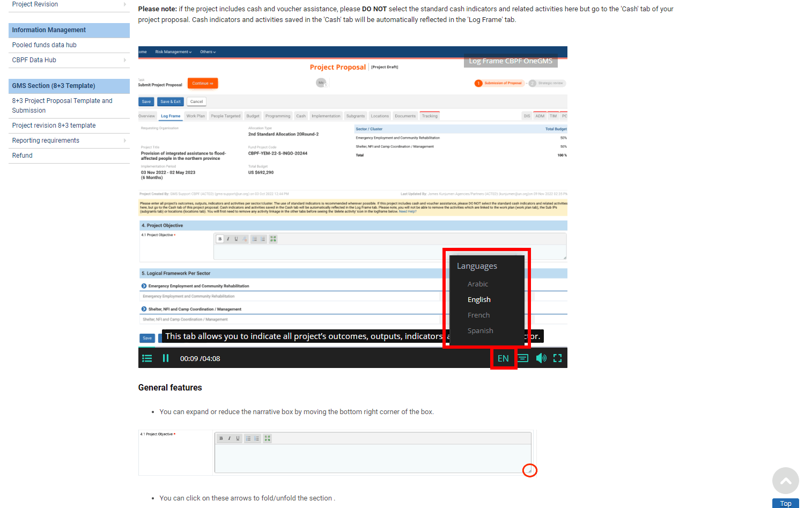Open the Refund sidebar link
This screenshot has height=508, width=812.
23,156
